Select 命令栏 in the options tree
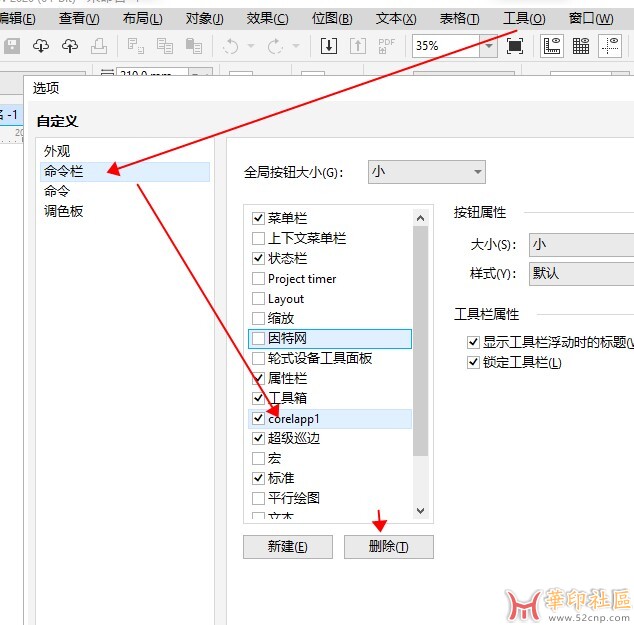The width and height of the screenshot is (634, 625). click(x=125, y=171)
